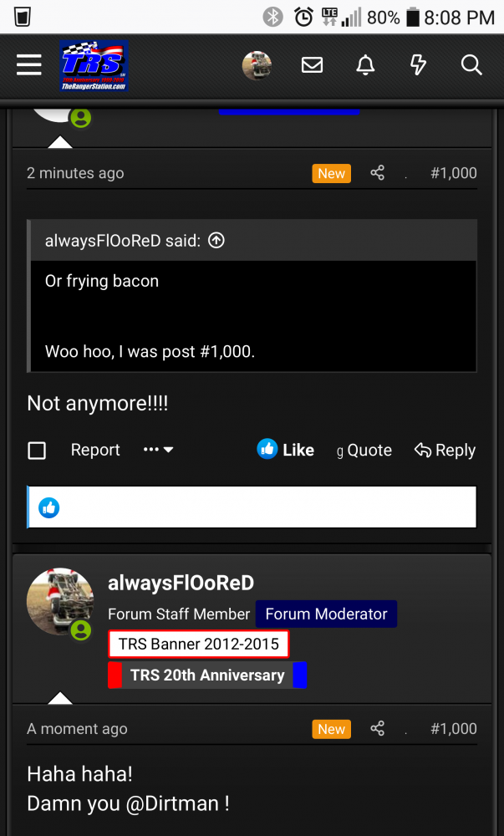Reply to the "Not anymore!!!!" post

point(445,450)
